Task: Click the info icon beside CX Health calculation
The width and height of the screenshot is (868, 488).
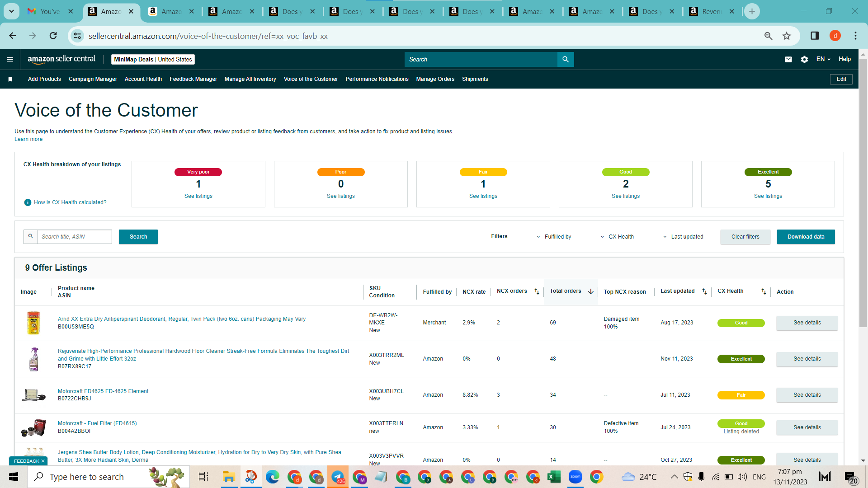Action: [x=28, y=202]
